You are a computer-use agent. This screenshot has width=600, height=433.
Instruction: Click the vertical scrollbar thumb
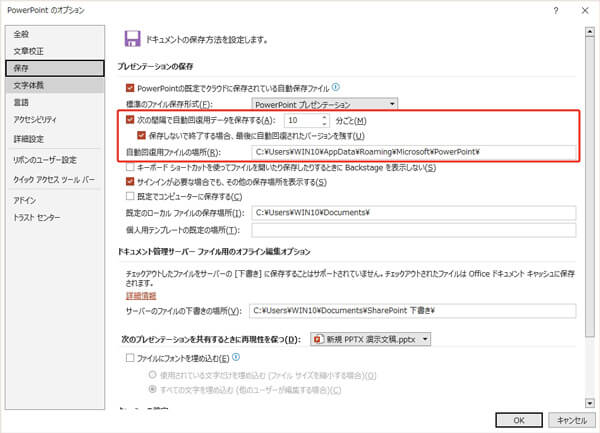(x=590, y=187)
